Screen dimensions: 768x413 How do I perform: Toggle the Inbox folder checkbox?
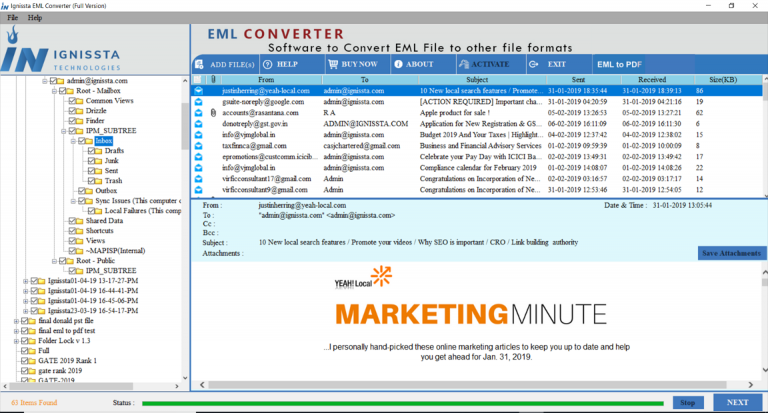tap(82, 141)
